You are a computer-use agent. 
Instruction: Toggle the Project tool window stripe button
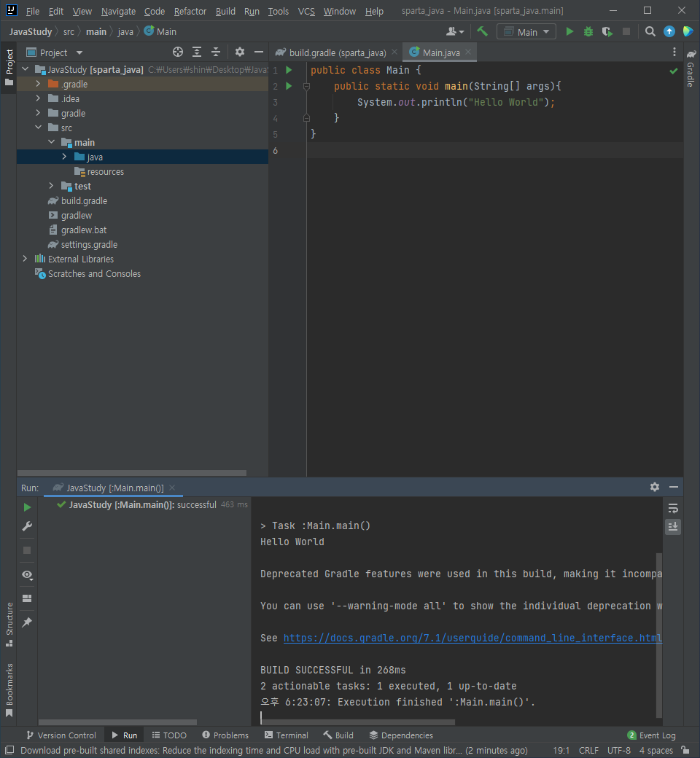(x=9, y=67)
